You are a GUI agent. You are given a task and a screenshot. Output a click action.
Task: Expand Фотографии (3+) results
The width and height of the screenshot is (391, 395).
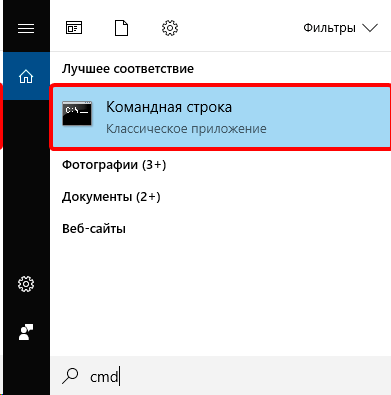[114, 165]
